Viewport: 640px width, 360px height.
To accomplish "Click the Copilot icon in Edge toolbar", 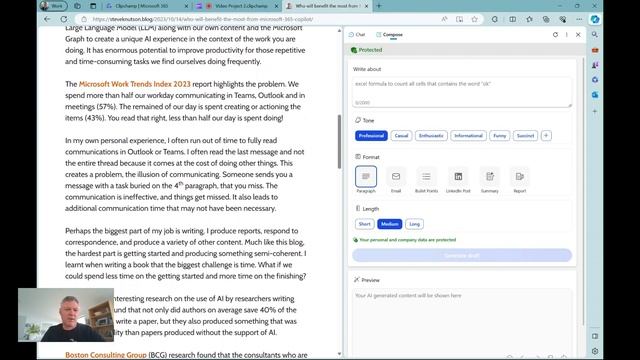I will [x=595, y=19].
